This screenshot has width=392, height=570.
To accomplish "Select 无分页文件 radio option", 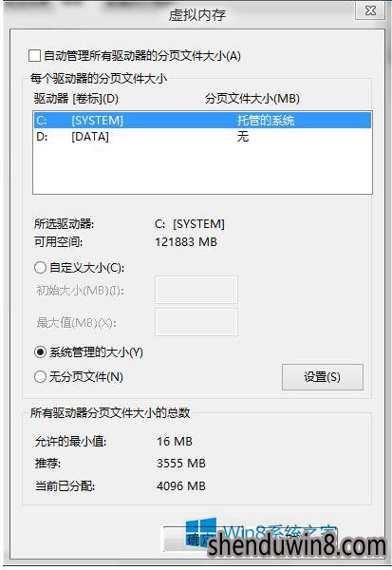I will (40, 376).
